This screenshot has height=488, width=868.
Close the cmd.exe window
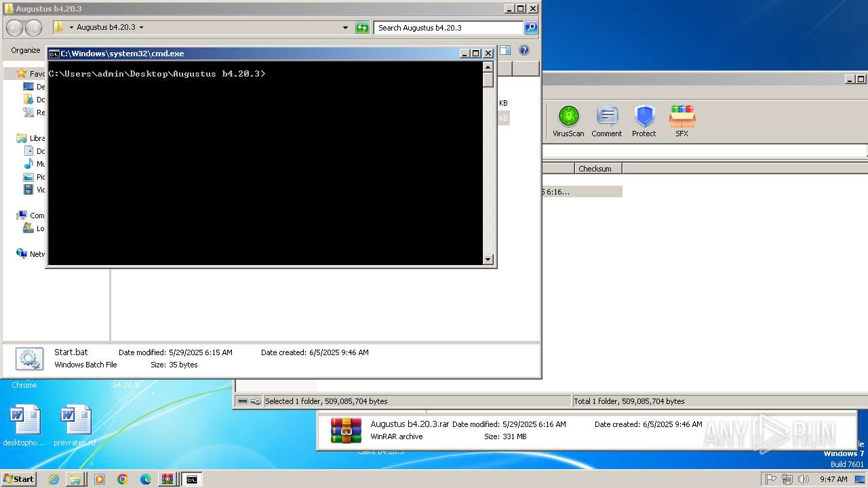(x=488, y=54)
